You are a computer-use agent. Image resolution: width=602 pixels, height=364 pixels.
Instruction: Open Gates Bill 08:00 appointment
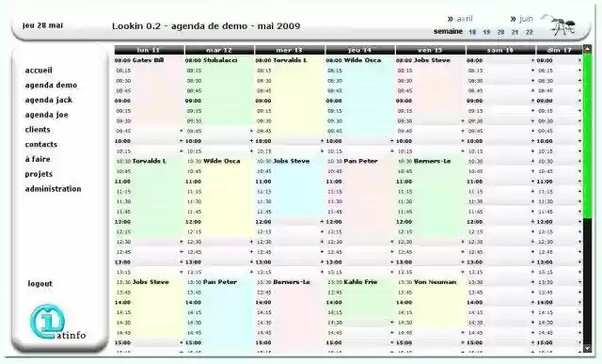click(x=149, y=60)
